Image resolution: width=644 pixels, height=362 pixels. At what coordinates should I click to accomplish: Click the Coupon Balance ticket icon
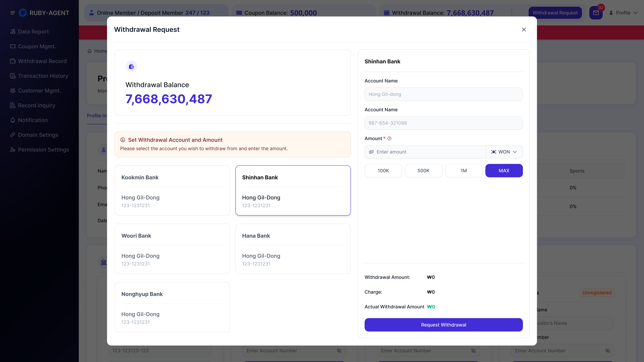[239, 13]
